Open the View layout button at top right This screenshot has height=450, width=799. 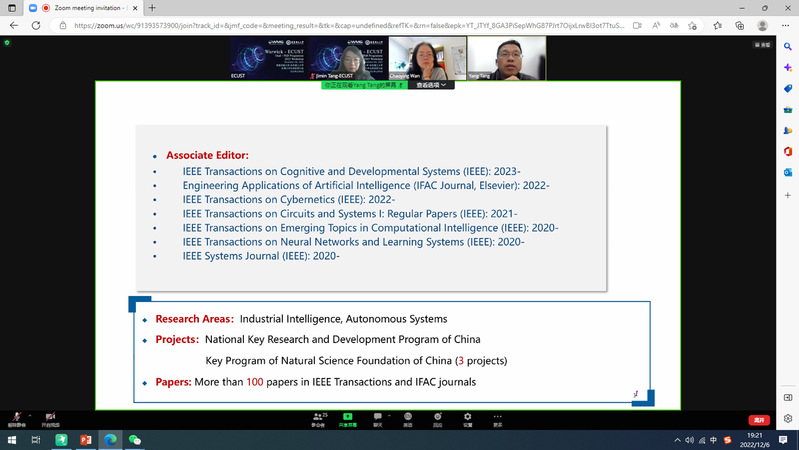pyautogui.click(x=762, y=45)
